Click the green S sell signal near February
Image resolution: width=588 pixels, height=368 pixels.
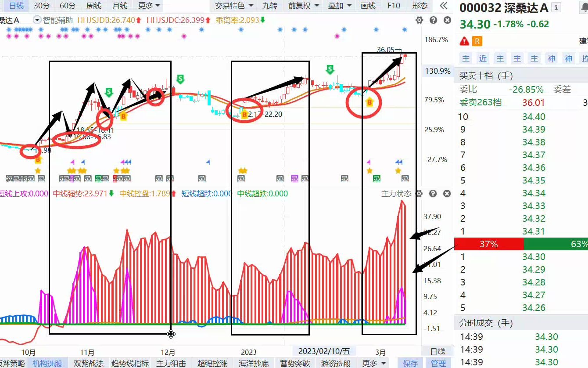330,69
